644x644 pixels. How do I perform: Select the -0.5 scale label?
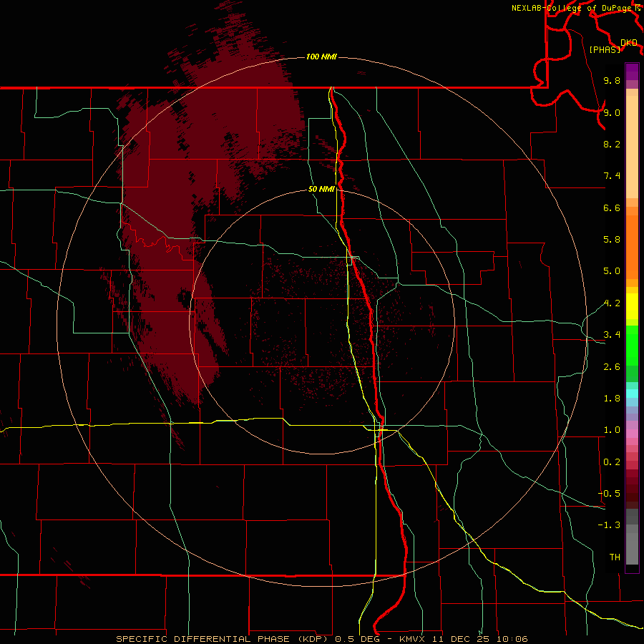click(x=609, y=494)
